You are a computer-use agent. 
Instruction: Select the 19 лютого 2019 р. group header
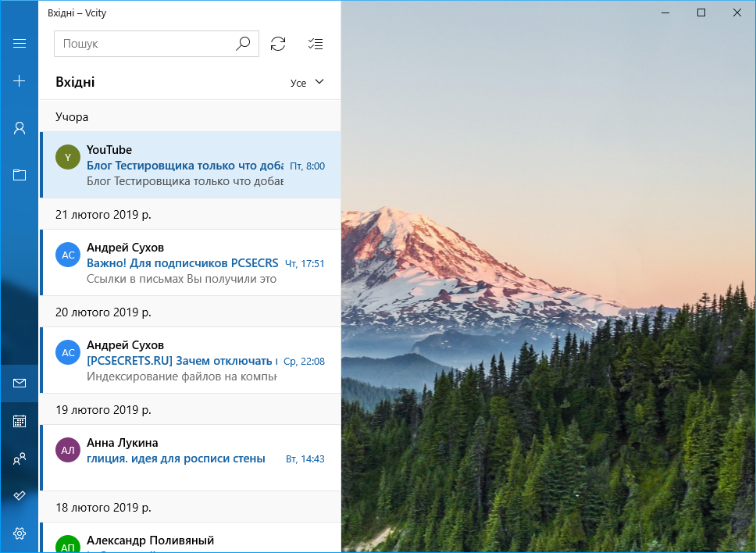(x=190, y=409)
